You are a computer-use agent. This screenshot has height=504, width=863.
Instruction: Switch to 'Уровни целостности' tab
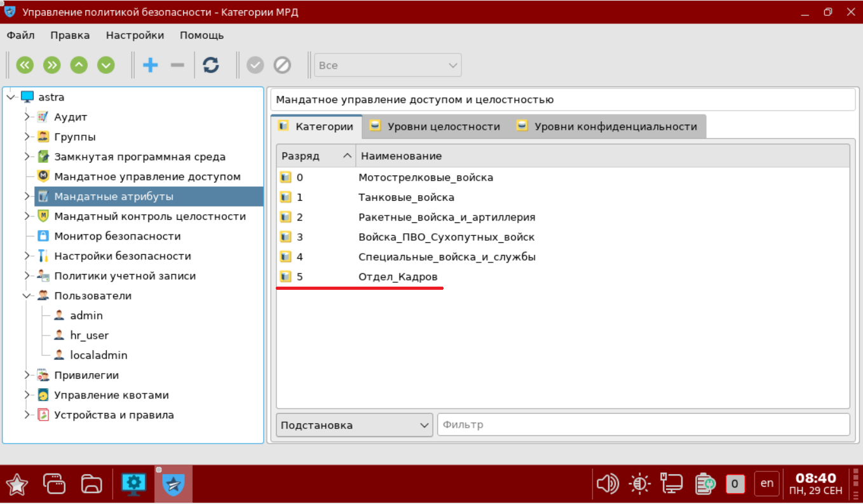(x=436, y=126)
